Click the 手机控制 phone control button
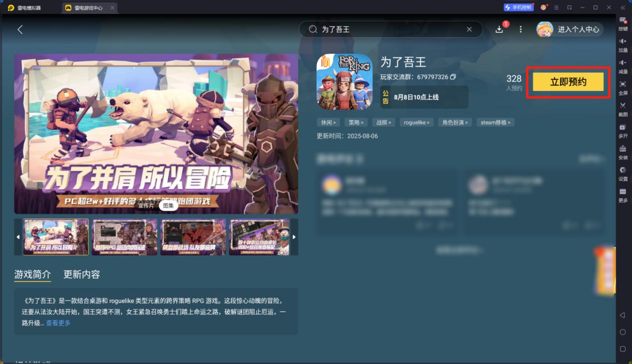 519,7
